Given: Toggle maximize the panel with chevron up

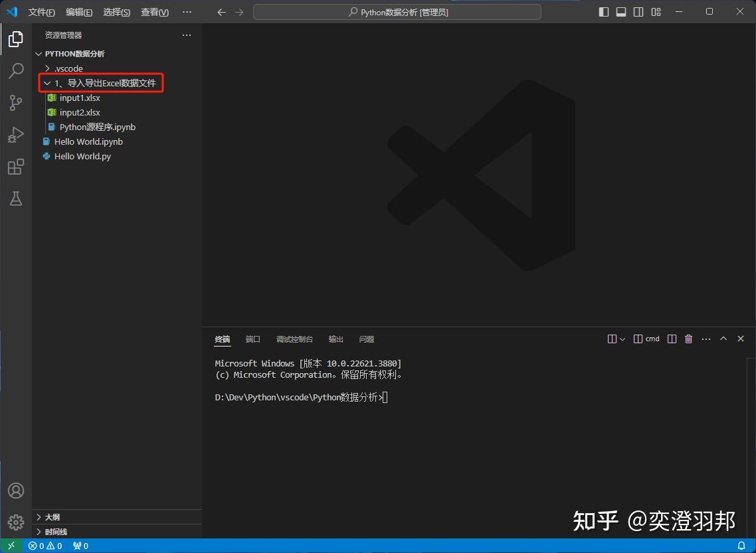Looking at the screenshot, I should (x=723, y=339).
